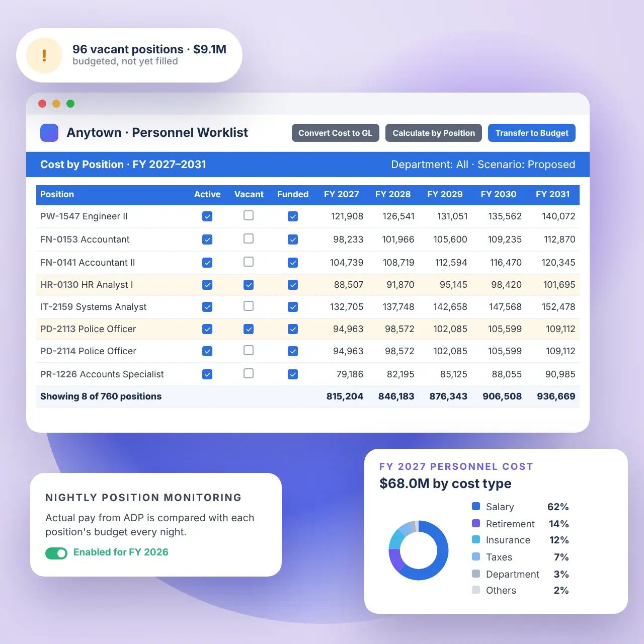Select the IT-2159 Systems Analyst position
Image resolution: width=644 pixels, height=644 pixels.
point(94,307)
